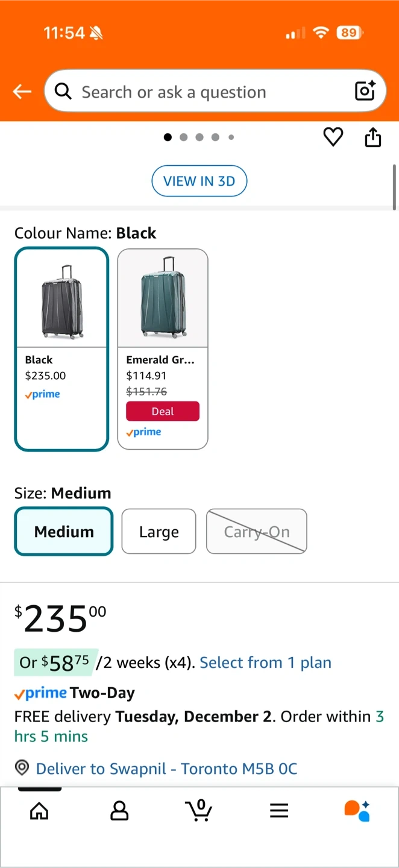399x868 pixels.
Task: Select Large size option
Action: point(159,531)
